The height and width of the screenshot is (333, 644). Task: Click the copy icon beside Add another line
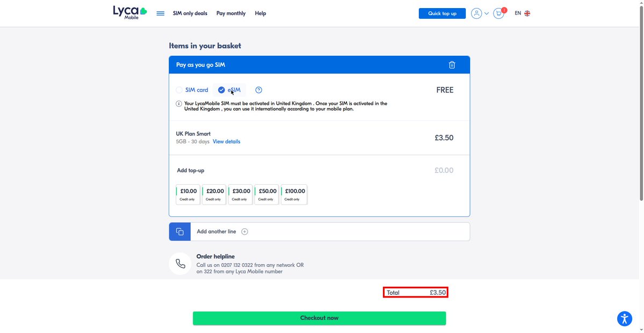(x=180, y=231)
